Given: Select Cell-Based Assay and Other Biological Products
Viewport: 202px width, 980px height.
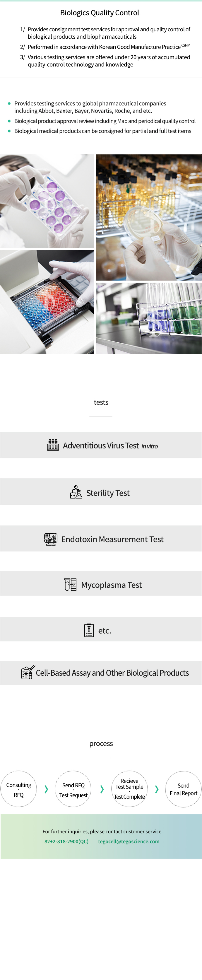Looking at the screenshot, I should point(101,672).
